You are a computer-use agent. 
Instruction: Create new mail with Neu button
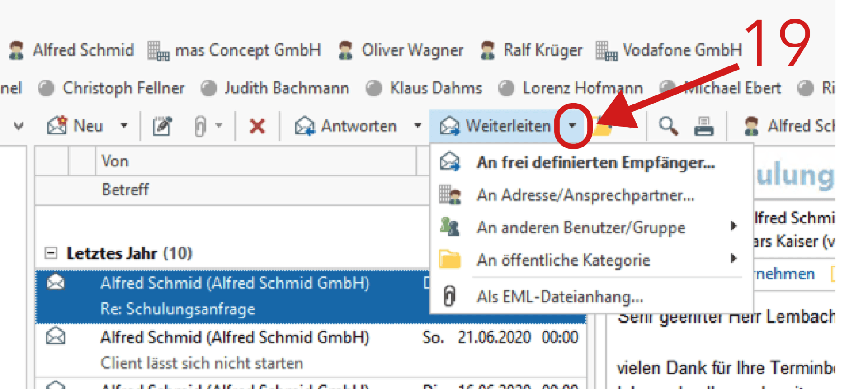coord(75,126)
